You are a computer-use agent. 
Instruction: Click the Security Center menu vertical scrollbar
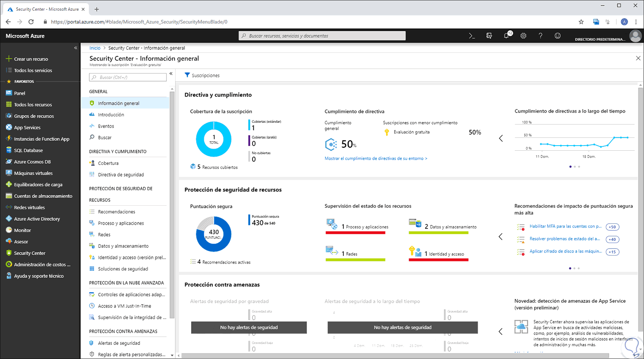[x=172, y=204]
